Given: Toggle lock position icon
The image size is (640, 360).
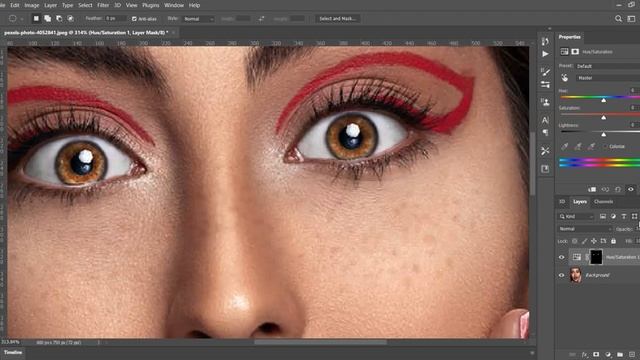Looking at the screenshot, I should click(594, 241).
